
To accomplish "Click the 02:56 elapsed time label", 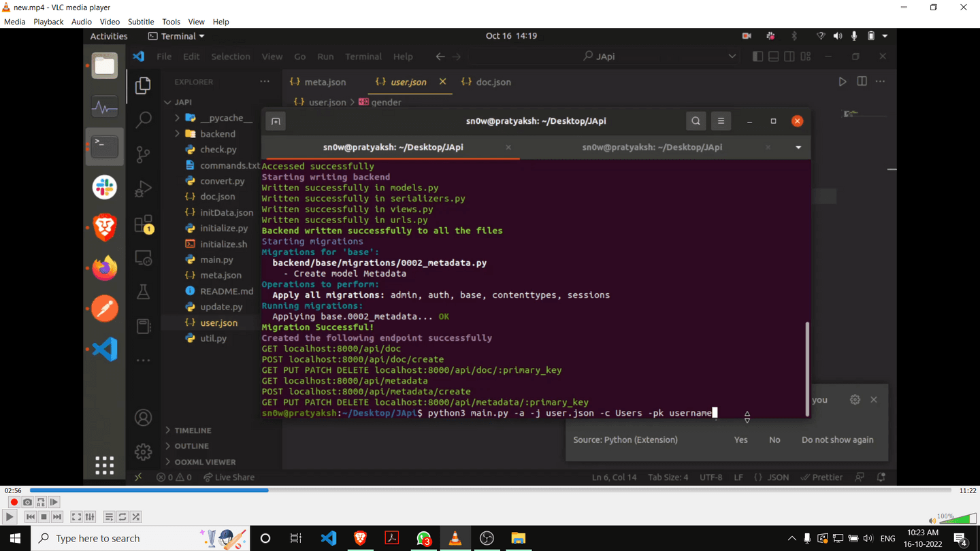I will (x=13, y=490).
